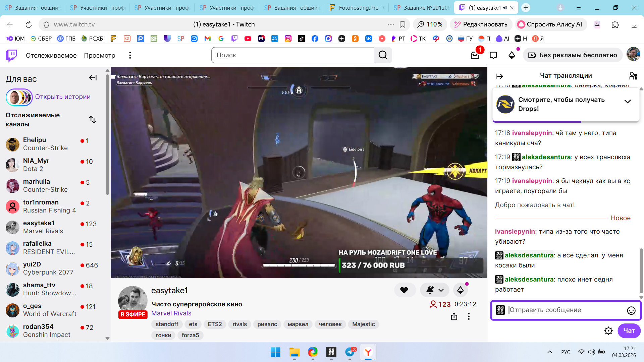Click the share stream icon
This screenshot has width=644, height=362.
[x=454, y=316]
